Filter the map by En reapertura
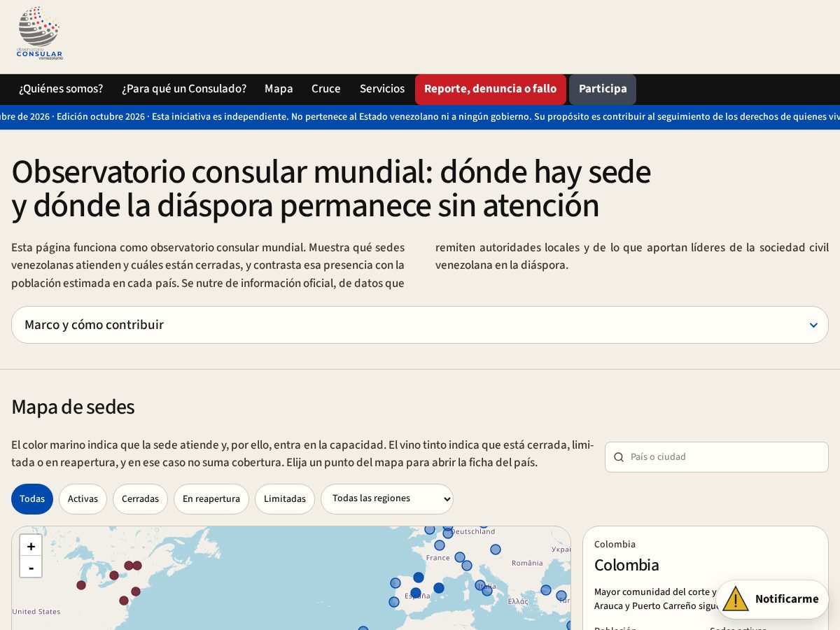840x630 pixels. click(x=211, y=499)
